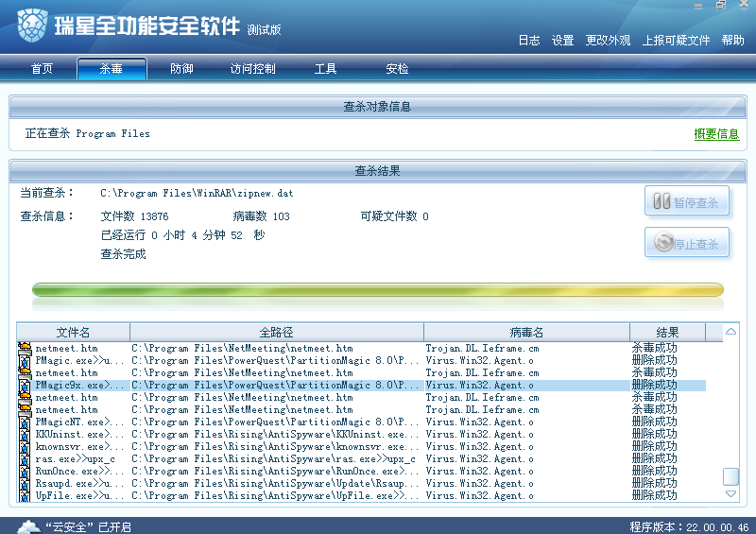This screenshot has width=756, height=534.
Task: Open the 帮助 help menu
Action: (733, 41)
